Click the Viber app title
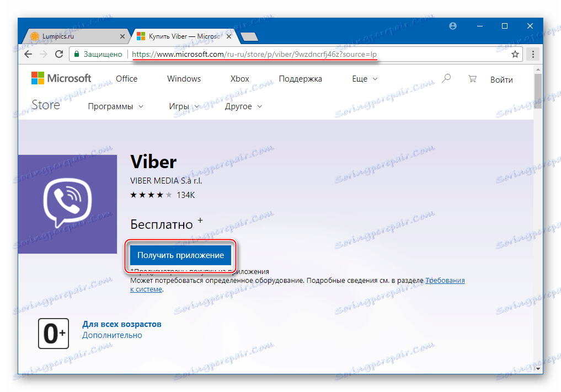The image size is (561, 392). coord(153,162)
